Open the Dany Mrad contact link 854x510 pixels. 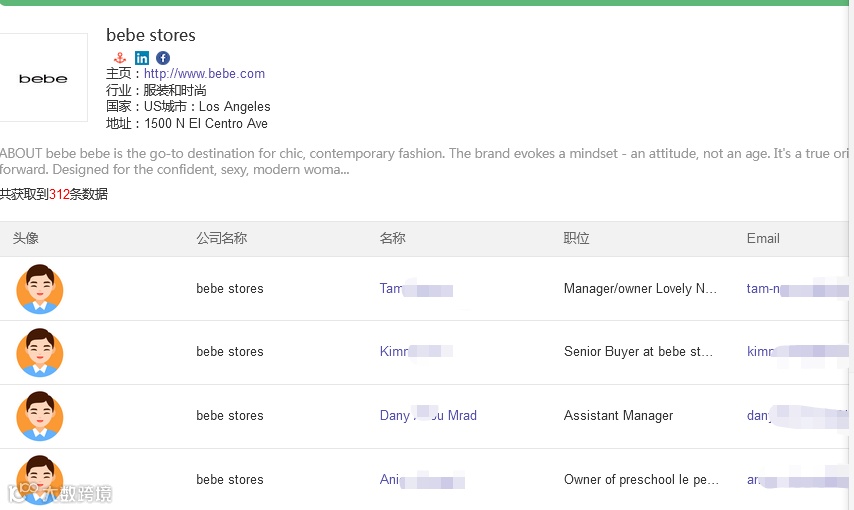point(428,416)
